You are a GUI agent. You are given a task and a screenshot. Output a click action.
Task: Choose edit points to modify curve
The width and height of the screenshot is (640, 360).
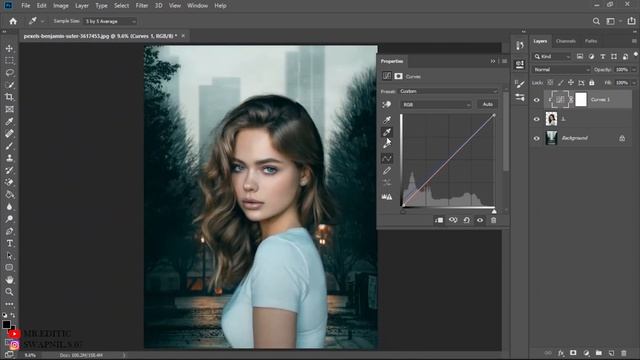(x=387, y=158)
